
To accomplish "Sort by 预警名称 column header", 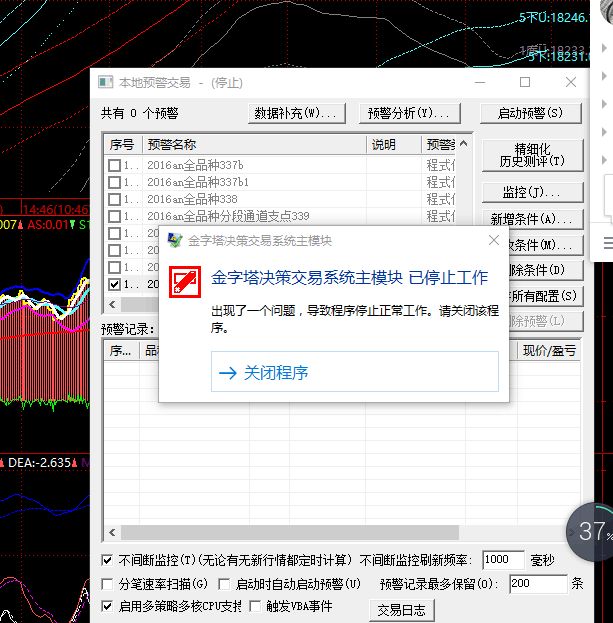I will 252,145.
